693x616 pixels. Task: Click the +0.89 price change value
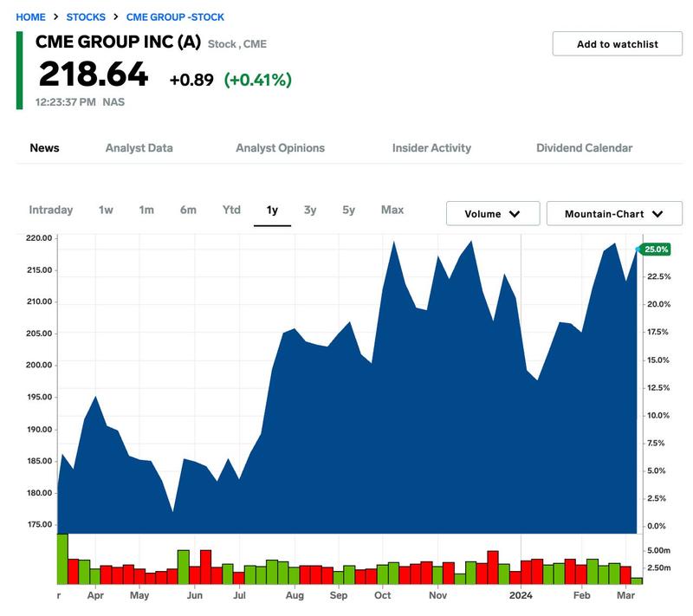(191, 80)
